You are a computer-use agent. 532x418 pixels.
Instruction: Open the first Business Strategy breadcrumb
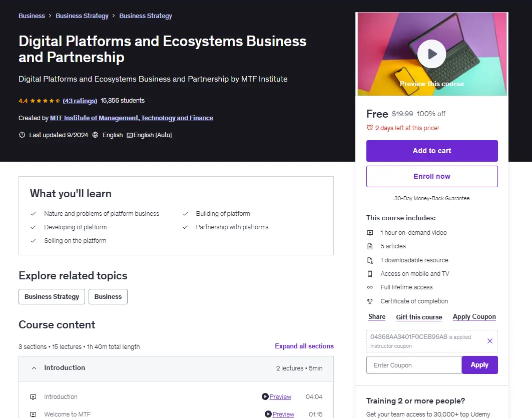click(82, 16)
